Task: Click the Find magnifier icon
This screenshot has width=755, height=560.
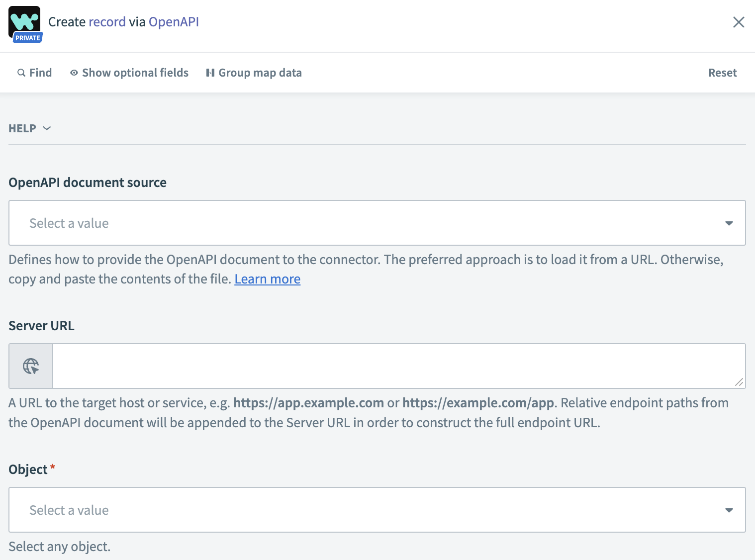Action: (21, 73)
